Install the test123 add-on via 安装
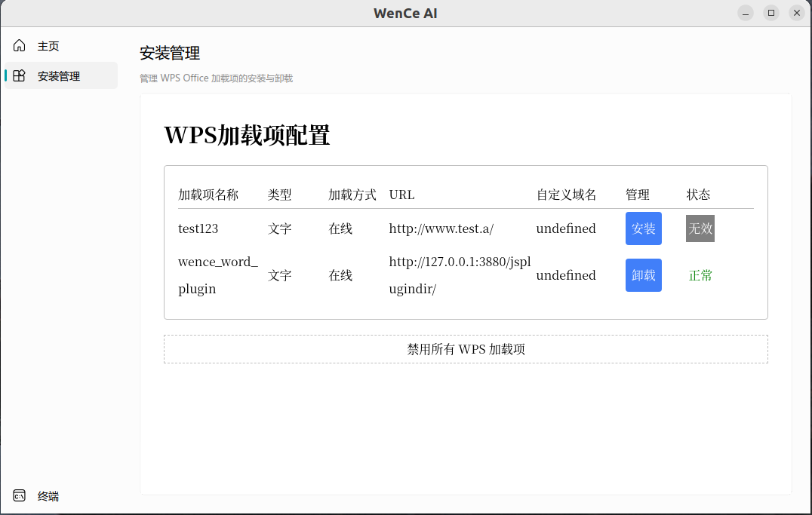Image resolution: width=812 pixels, height=515 pixels. [x=643, y=228]
